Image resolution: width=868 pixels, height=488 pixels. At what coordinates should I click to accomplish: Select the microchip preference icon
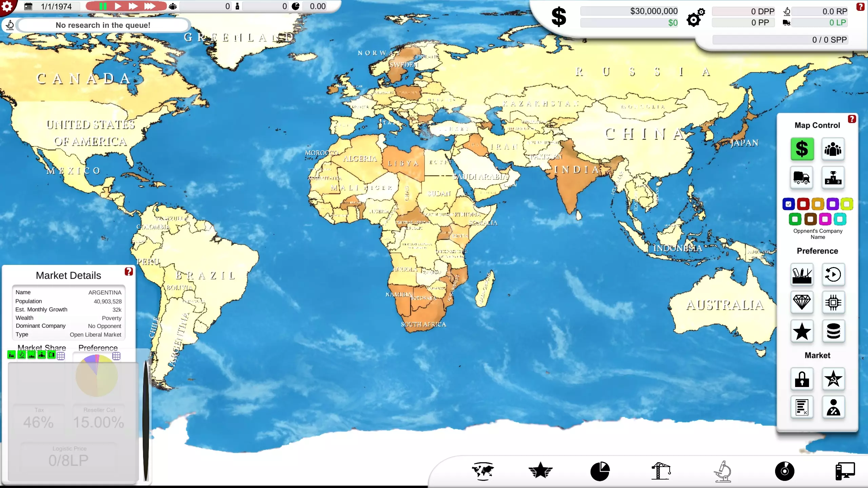coord(833,302)
